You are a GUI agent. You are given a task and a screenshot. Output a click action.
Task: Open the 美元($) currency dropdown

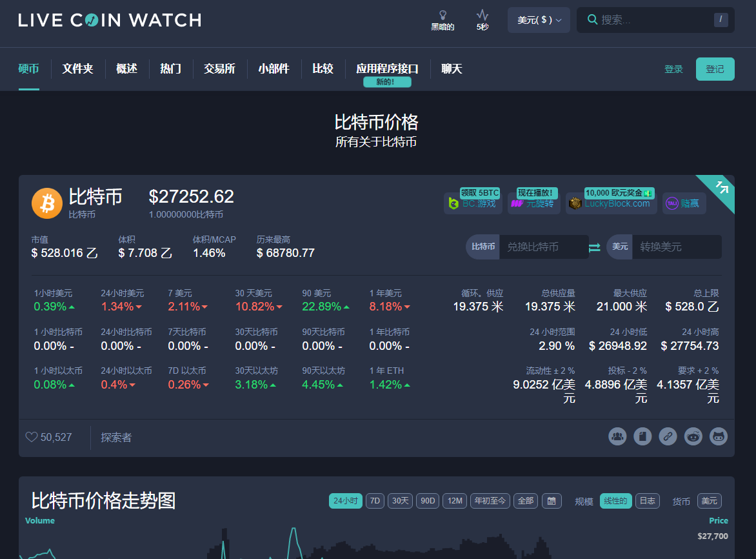tap(538, 20)
